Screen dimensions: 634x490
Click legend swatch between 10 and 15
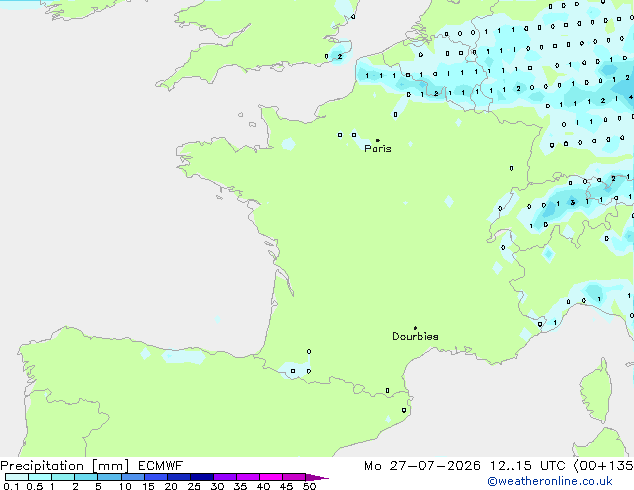[x=132, y=477]
